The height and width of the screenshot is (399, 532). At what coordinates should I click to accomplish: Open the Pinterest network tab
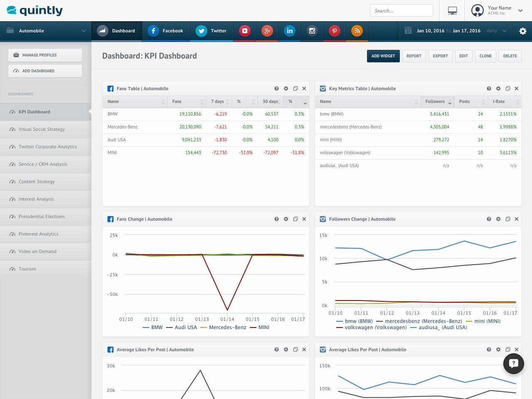[334, 31]
